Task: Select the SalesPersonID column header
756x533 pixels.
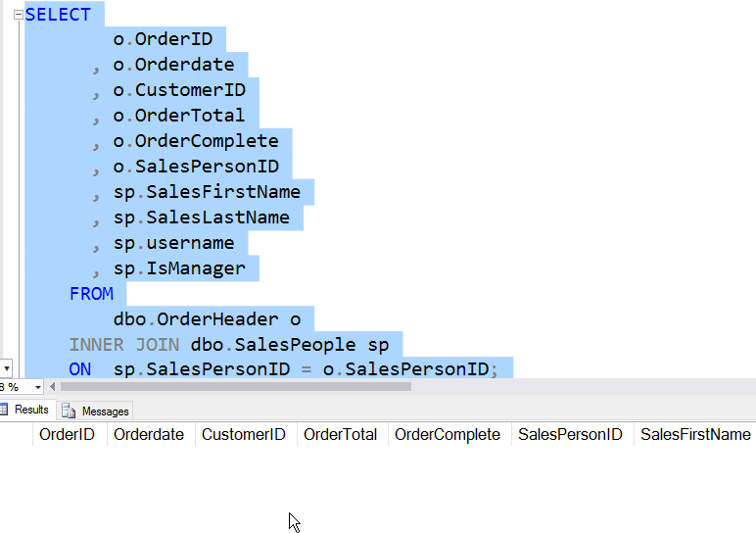Action: click(570, 435)
